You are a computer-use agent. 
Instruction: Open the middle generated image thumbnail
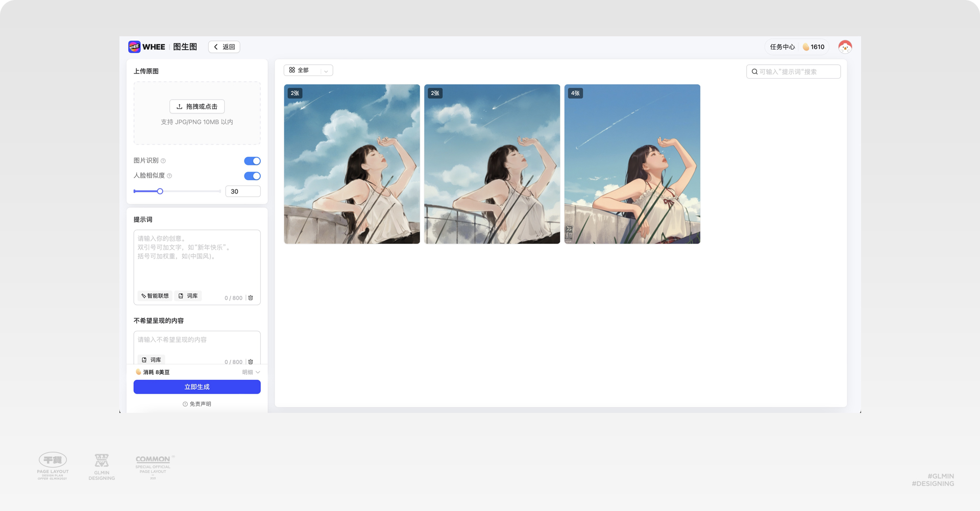pyautogui.click(x=492, y=164)
